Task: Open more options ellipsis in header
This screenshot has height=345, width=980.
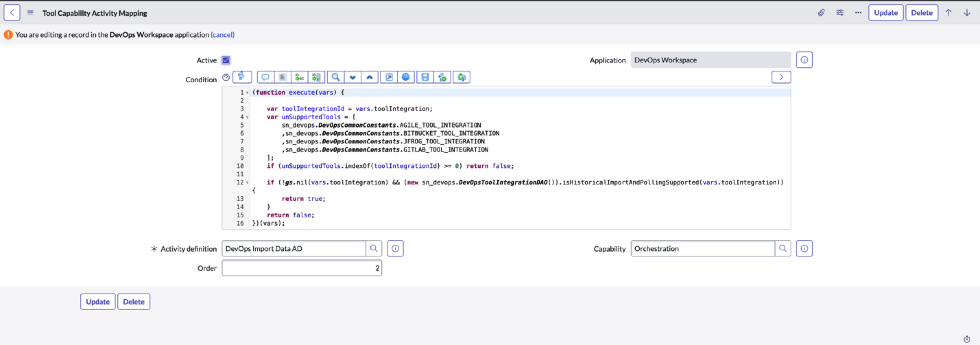Action: [858, 13]
